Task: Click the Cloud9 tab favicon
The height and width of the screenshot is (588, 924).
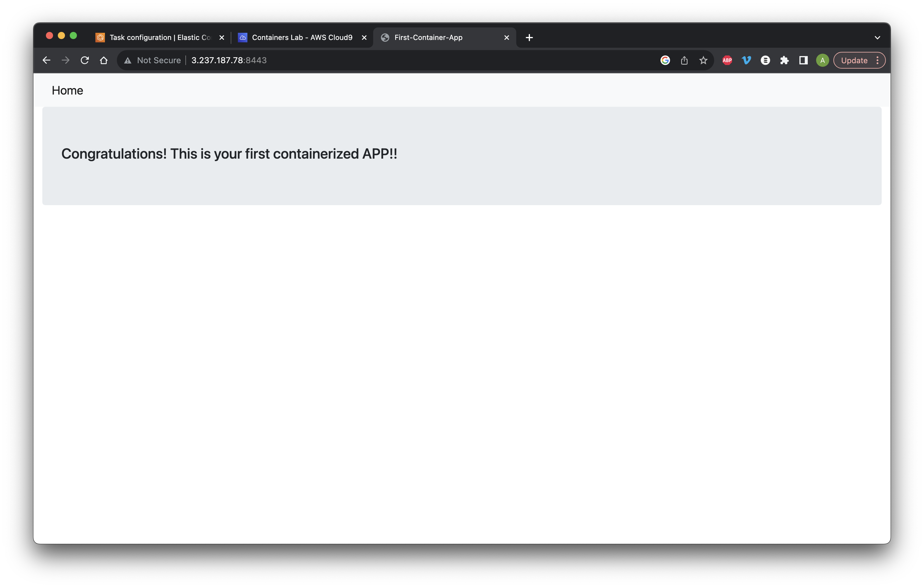Action: point(243,38)
